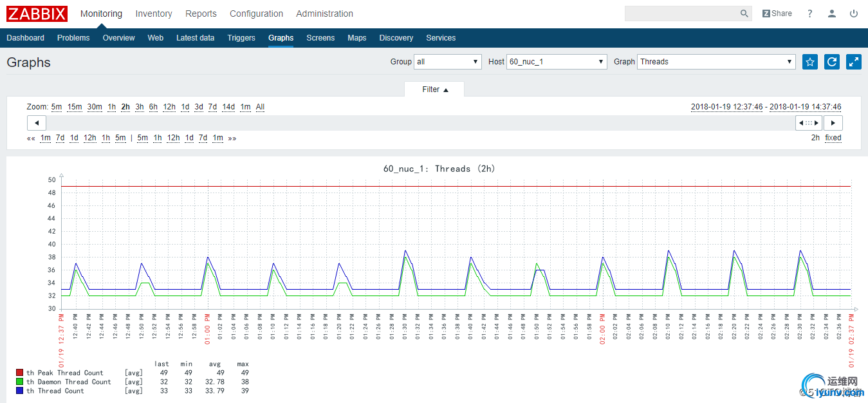Add graph to favourites with star icon
This screenshot has height=403, width=868.
point(810,62)
